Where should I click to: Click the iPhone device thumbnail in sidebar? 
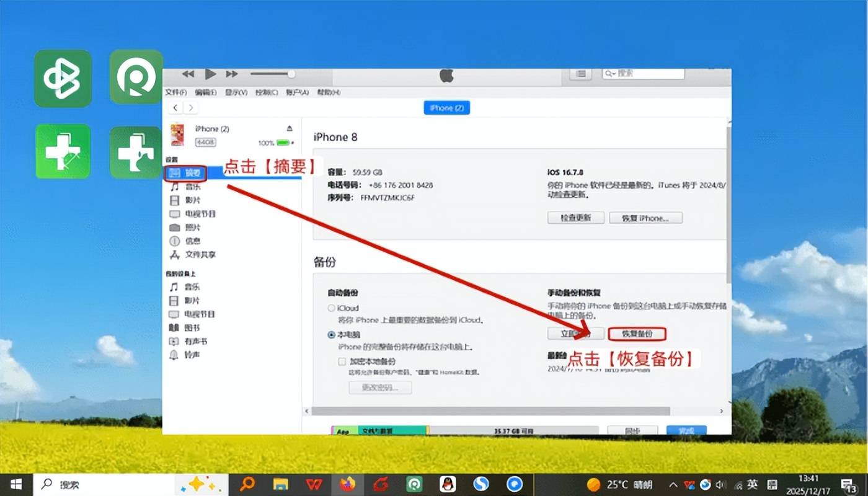pos(177,135)
